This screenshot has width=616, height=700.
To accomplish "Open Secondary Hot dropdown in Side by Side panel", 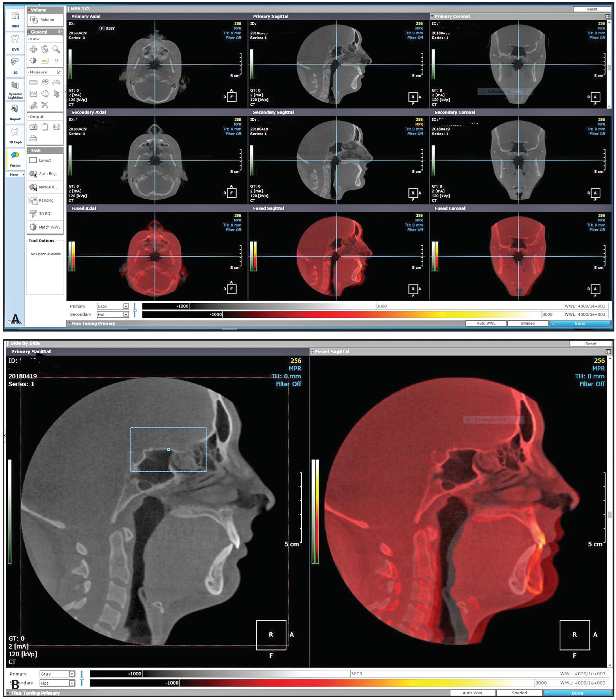I will tap(72, 683).
